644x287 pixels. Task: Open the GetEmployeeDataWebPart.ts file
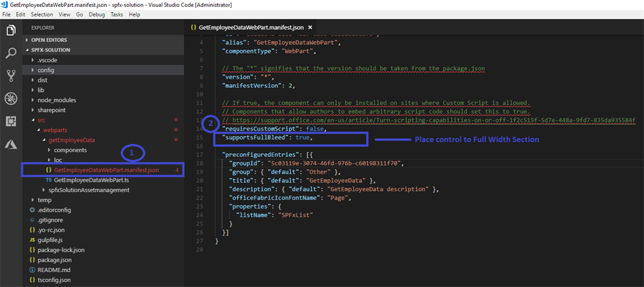tap(103, 180)
